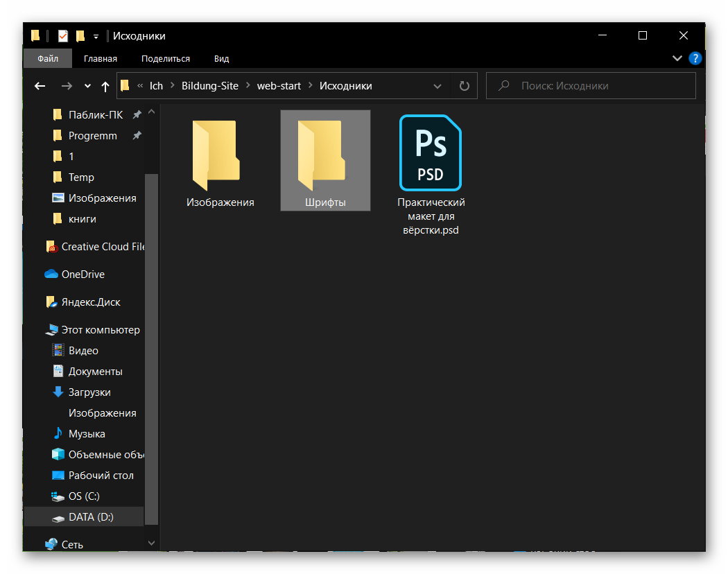The width and height of the screenshot is (728, 574).
Task: Click navigation pane scrollbar down arrow
Action: click(151, 542)
